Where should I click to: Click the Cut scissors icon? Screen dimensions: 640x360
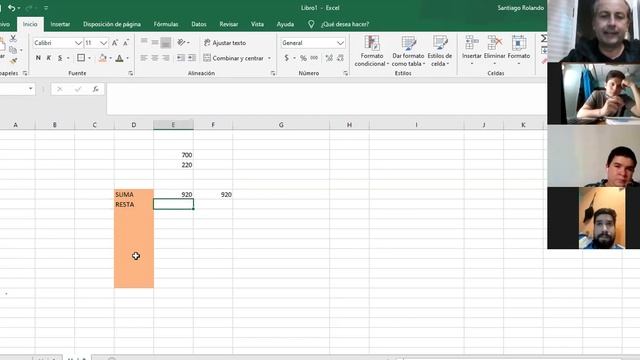click(x=13, y=39)
